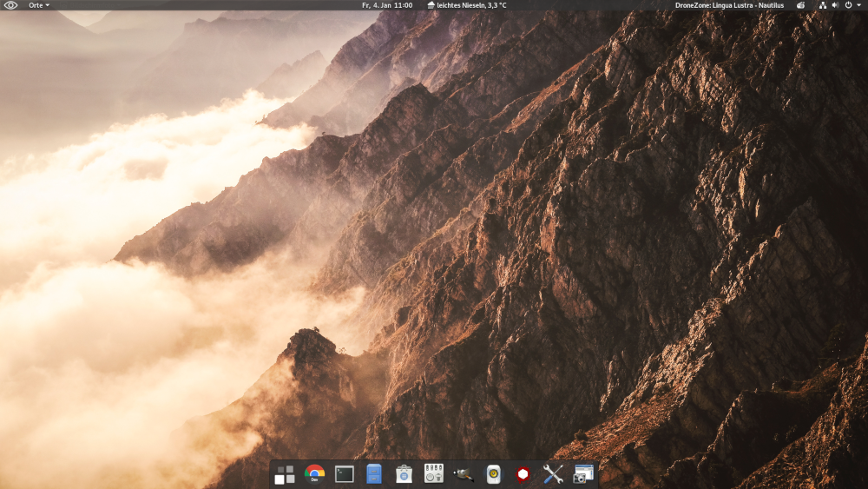868x489 pixels.
Task: Open the wrench and screwdriver settings icon
Action: pos(553,474)
